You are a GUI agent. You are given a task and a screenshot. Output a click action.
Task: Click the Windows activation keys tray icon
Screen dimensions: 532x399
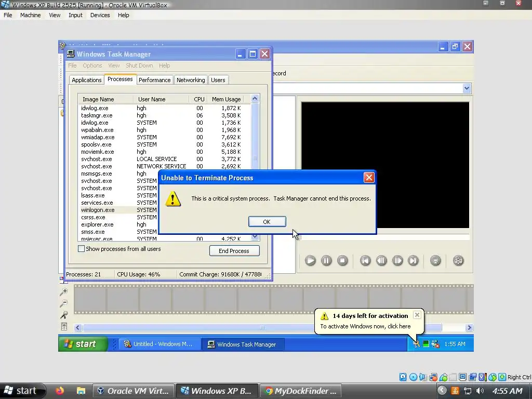416,344
